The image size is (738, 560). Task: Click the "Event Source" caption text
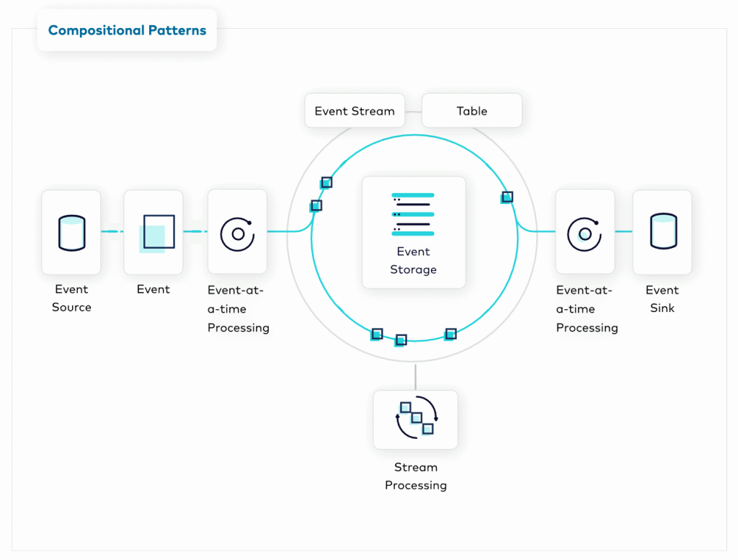[x=71, y=298]
